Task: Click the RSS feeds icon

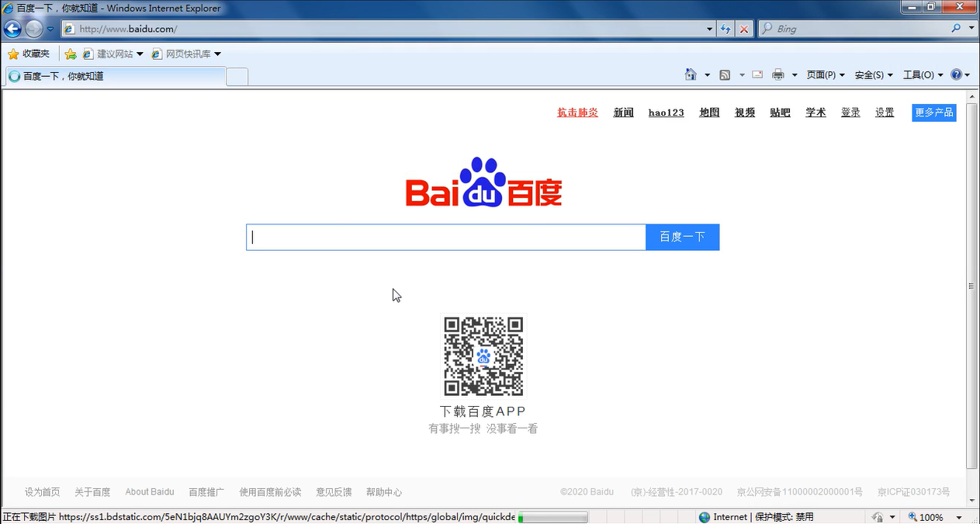Action: 724,74
